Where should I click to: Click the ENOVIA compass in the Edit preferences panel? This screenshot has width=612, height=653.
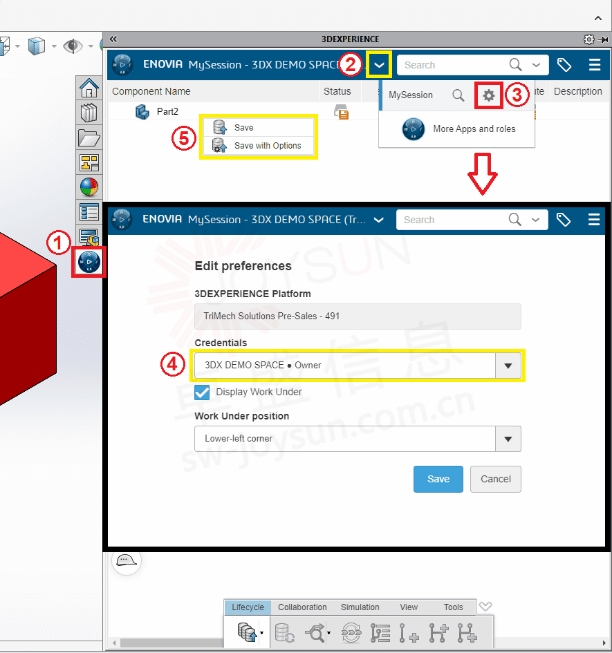[x=122, y=219]
